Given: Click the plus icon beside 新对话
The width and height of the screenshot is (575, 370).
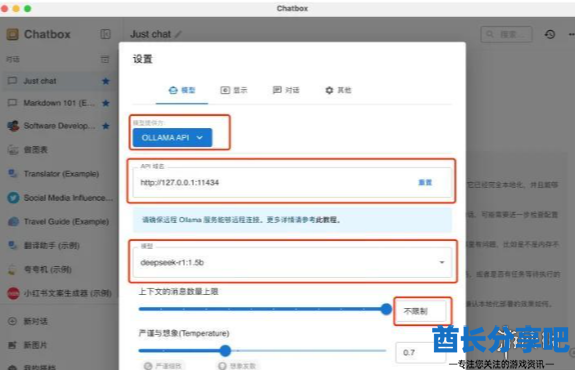Looking at the screenshot, I should pyautogui.click(x=12, y=321).
